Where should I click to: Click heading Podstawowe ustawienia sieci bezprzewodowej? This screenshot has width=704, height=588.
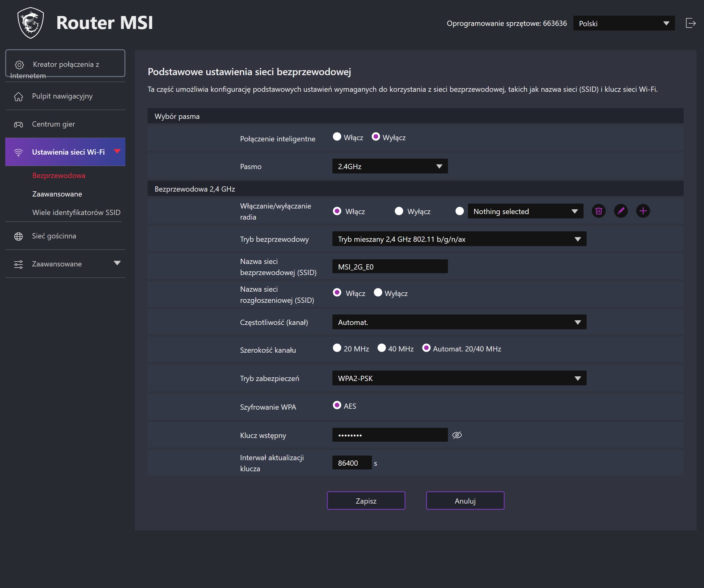(250, 72)
